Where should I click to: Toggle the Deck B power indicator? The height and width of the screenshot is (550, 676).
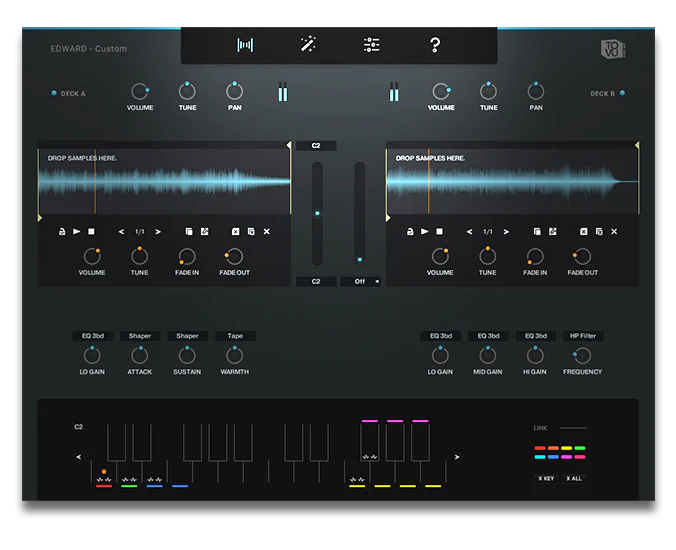[622, 93]
